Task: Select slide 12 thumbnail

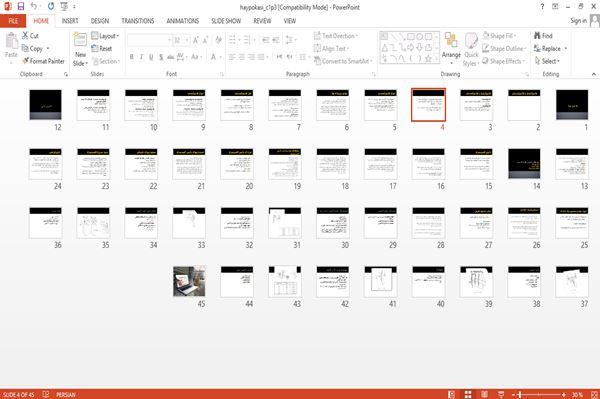Action: 45,105
